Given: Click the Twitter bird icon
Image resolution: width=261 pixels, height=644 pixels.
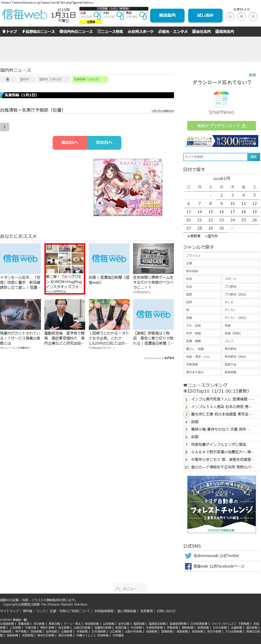Looking at the screenshot, I should coord(188,555).
